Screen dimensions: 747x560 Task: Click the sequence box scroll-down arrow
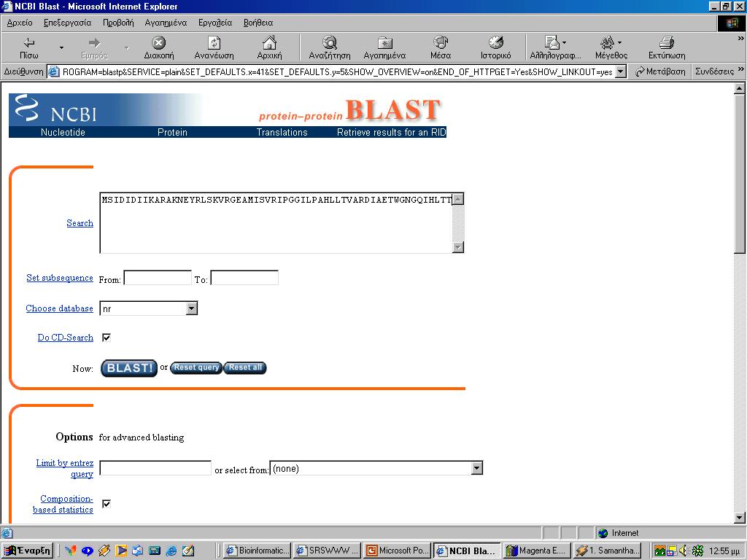point(458,246)
